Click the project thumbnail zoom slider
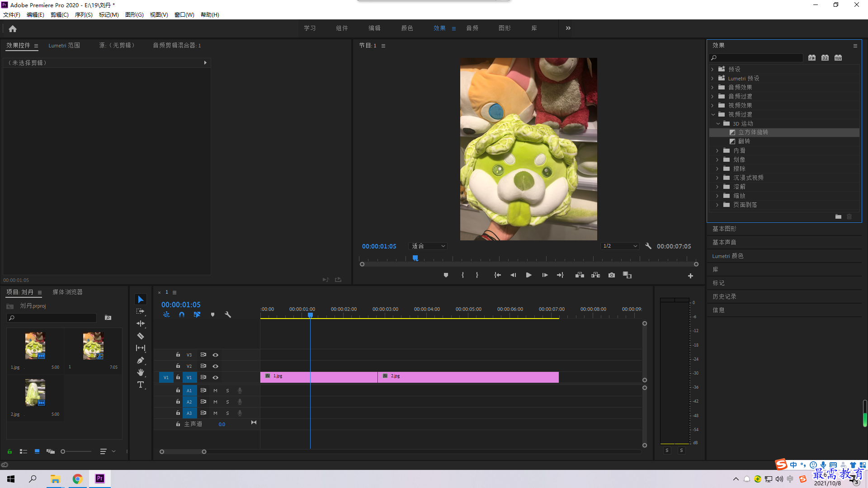Screen dimensions: 868x488 click(76, 451)
